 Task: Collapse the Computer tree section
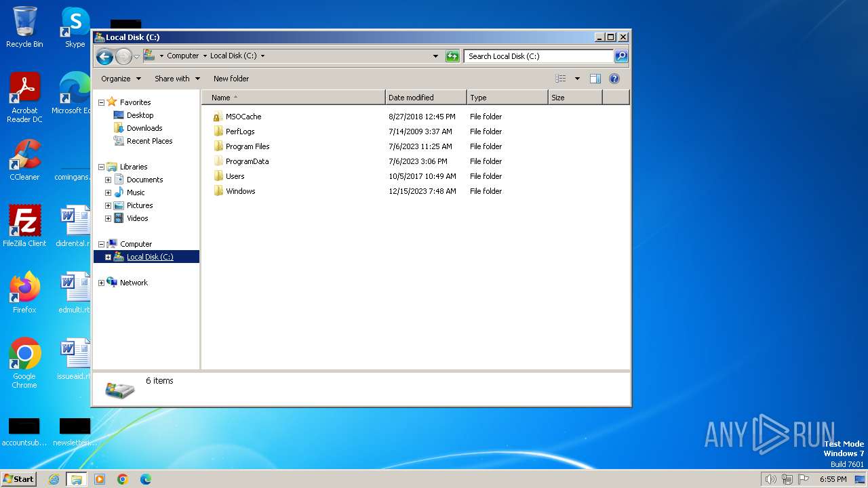click(x=101, y=244)
